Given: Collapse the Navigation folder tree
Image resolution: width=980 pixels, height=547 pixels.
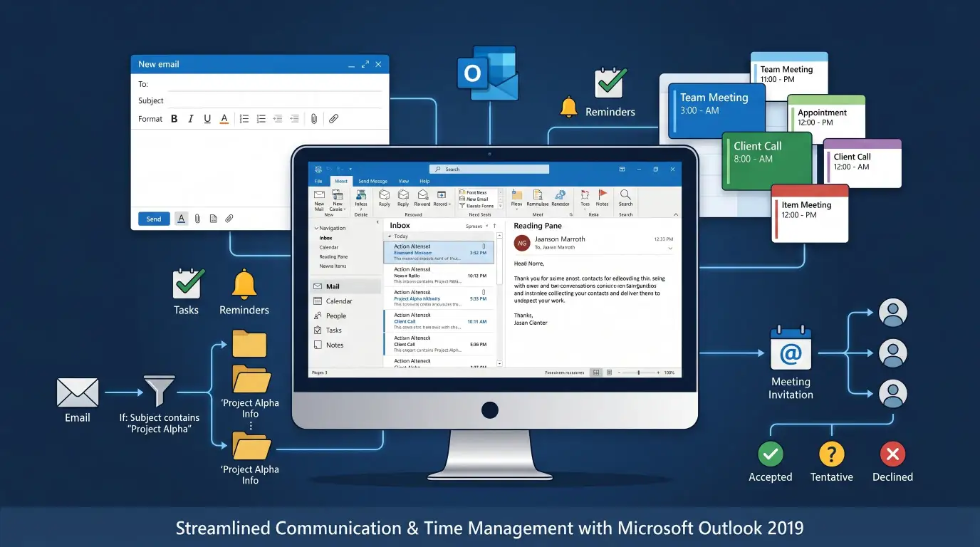Looking at the screenshot, I should click(316, 228).
